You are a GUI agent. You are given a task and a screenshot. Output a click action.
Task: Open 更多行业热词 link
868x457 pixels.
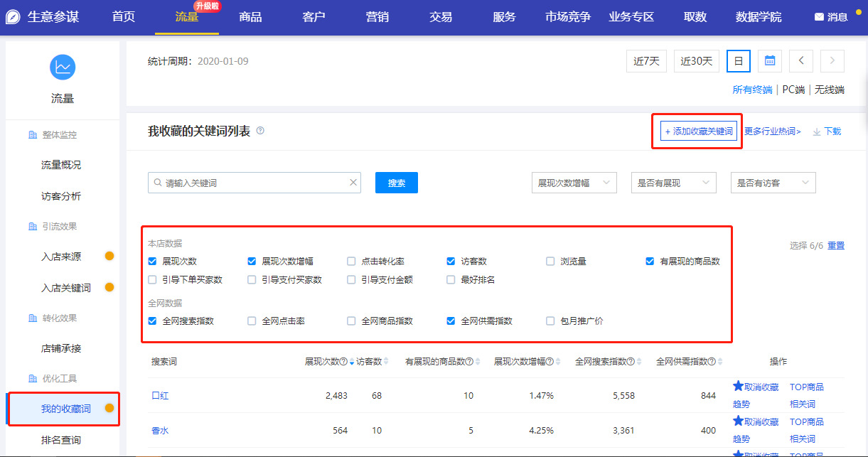(773, 131)
